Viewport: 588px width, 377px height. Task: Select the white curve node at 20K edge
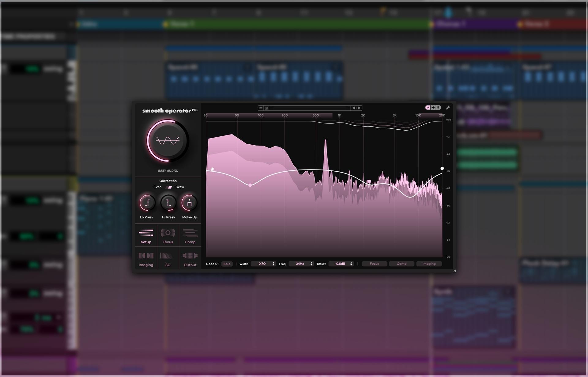442,168
